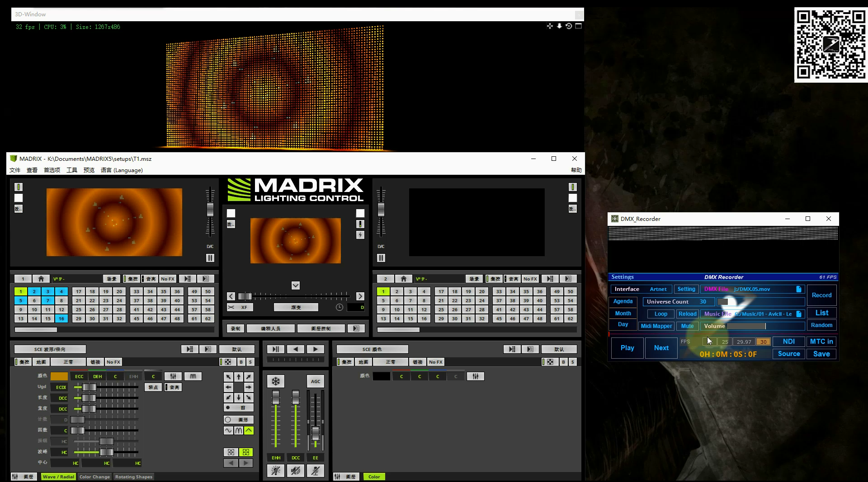This screenshot has width=868, height=482.
Task: Pause the right deck preview
Action: [381, 258]
